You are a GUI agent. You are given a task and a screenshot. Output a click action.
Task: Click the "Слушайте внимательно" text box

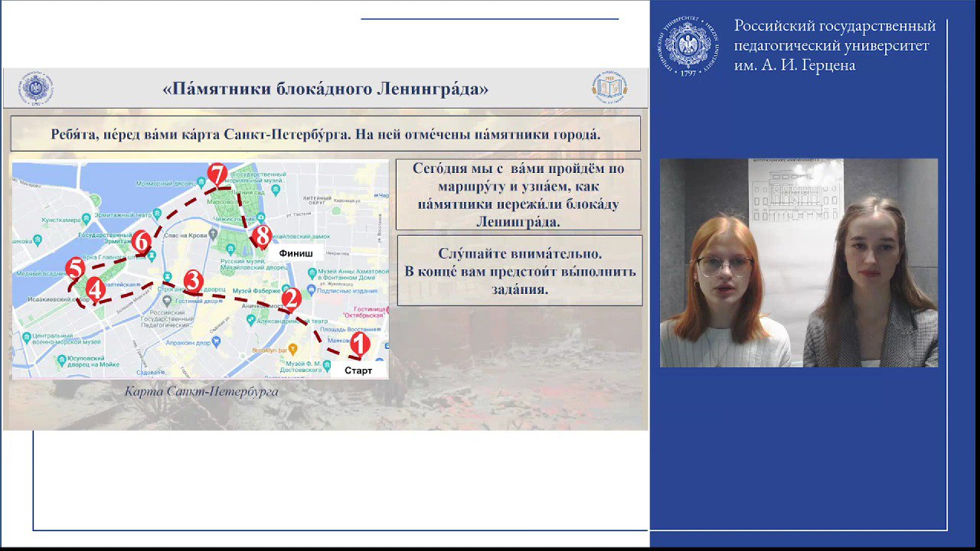click(519, 271)
